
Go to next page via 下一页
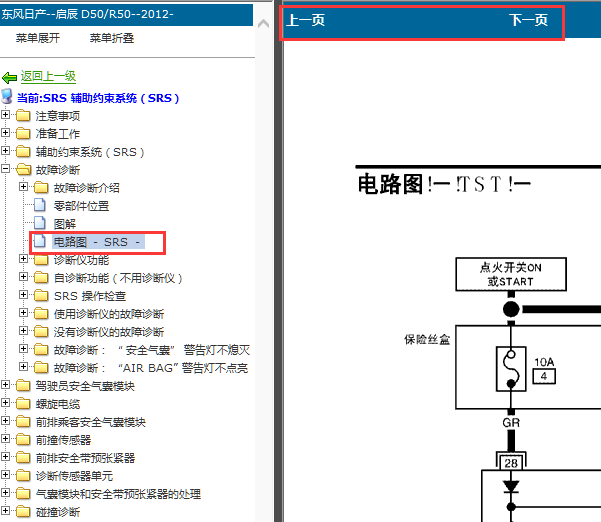[x=529, y=20]
